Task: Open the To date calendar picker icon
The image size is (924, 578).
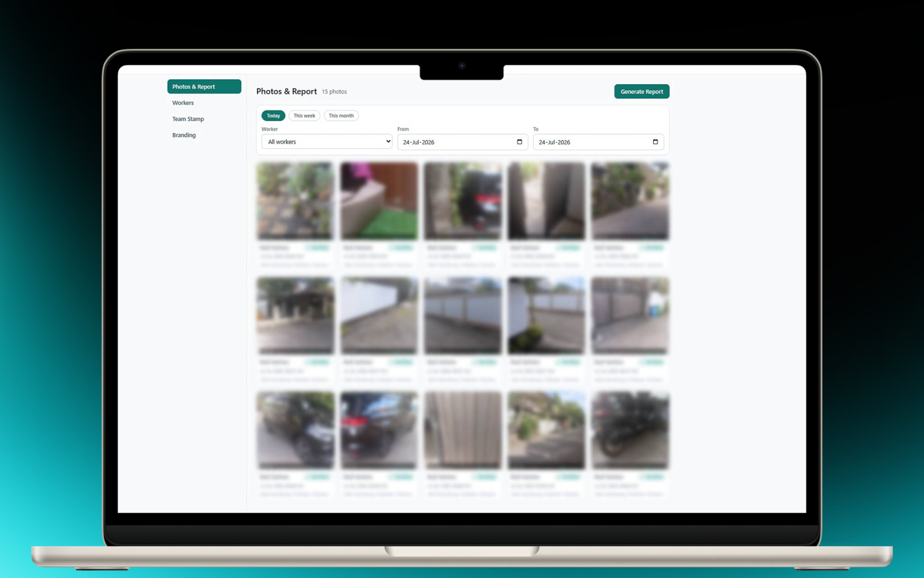Action: click(655, 142)
